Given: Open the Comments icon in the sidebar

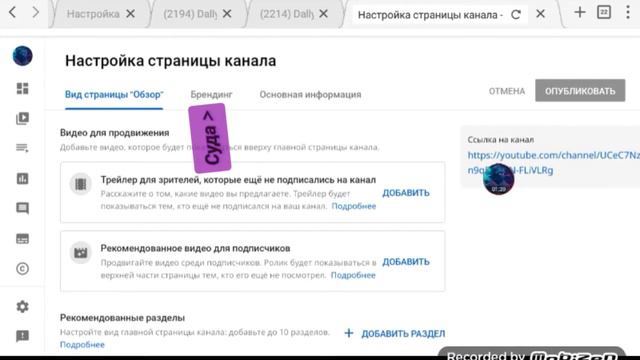Looking at the screenshot, I should coord(22,209).
